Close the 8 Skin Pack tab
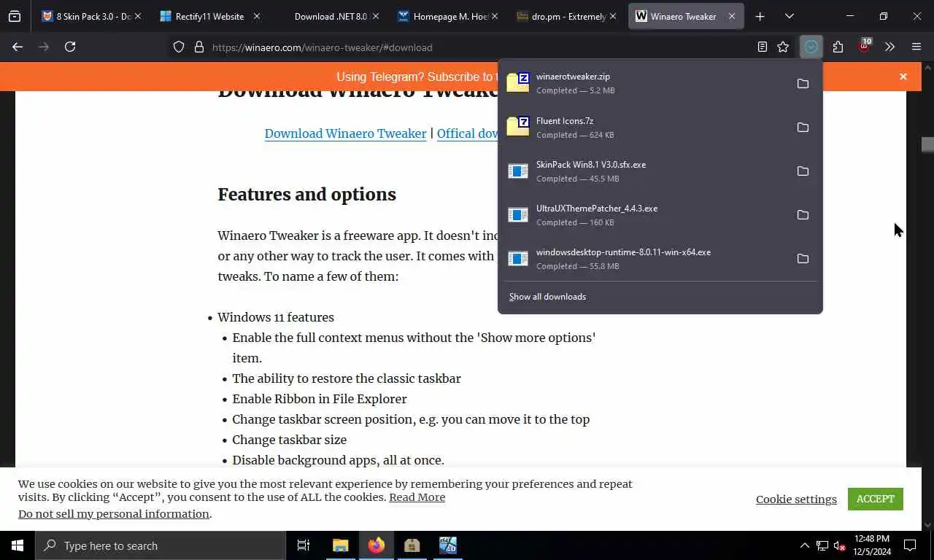 pyautogui.click(x=137, y=16)
